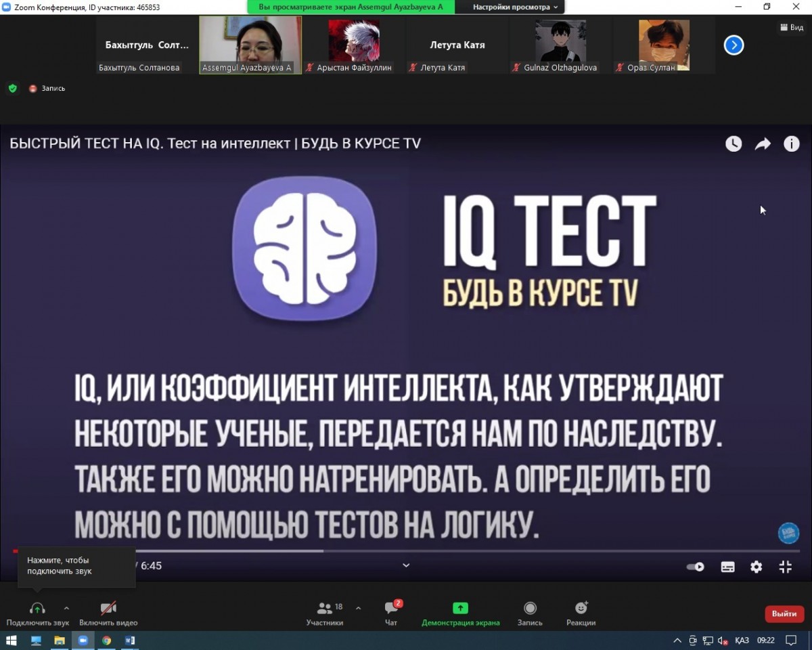Image resolution: width=812 pixels, height=650 pixels.
Task: Click the green encryption shield icon
Action: (12, 88)
